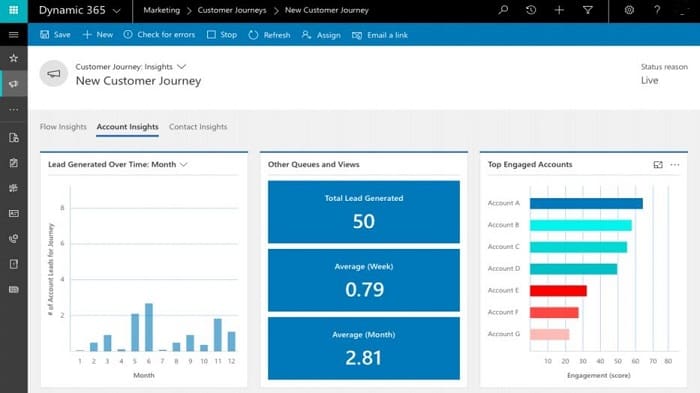Image resolution: width=700 pixels, height=393 pixels.
Task: Click the month 11 bar in leads chart
Action: tap(217, 335)
